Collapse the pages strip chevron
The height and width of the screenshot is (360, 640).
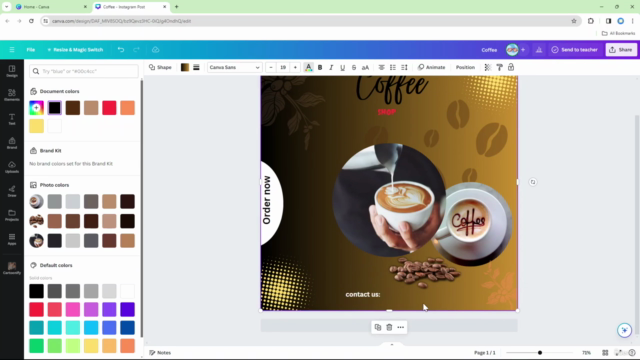392,344
